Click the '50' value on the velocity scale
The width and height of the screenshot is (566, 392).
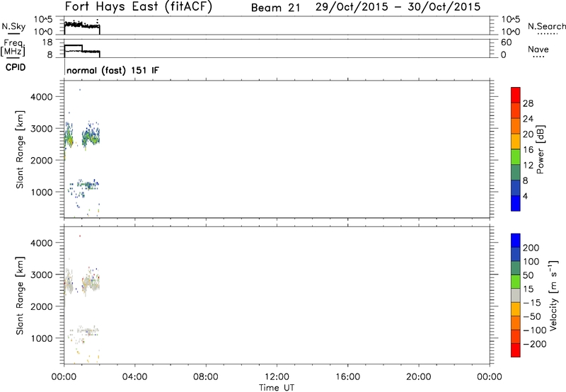coord(528,275)
